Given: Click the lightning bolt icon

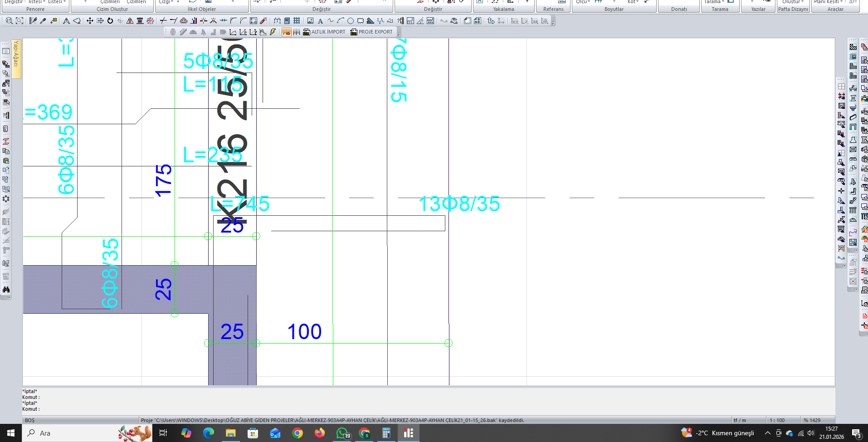Looking at the screenshot, I should pos(273,32).
